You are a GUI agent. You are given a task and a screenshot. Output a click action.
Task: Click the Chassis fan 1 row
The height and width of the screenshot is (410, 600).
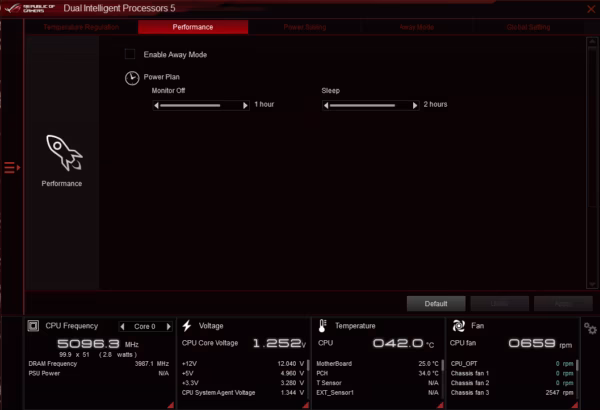(512, 373)
